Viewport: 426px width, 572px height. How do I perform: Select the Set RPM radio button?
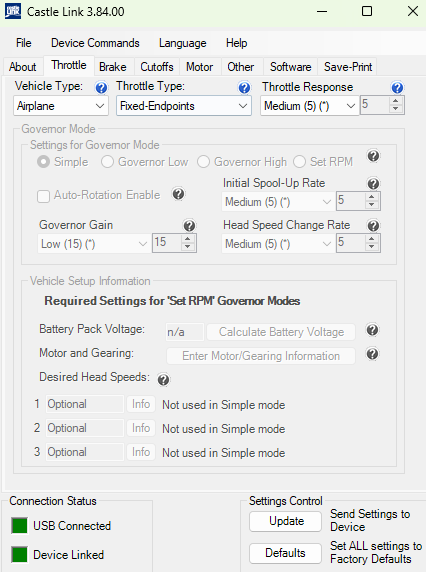pos(299,162)
